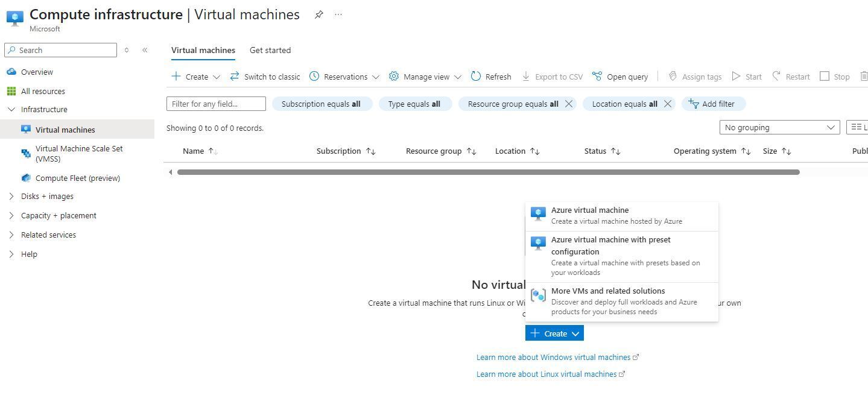Sort by Location column
This screenshot has height=404, width=868.
pyautogui.click(x=518, y=151)
